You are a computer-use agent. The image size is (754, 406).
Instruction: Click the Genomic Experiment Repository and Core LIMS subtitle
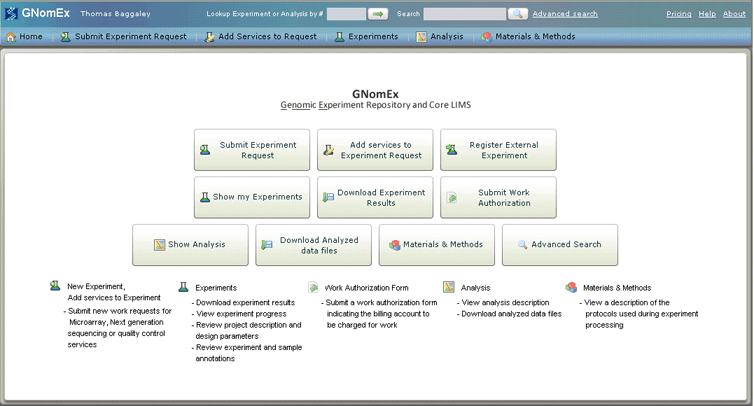point(376,105)
